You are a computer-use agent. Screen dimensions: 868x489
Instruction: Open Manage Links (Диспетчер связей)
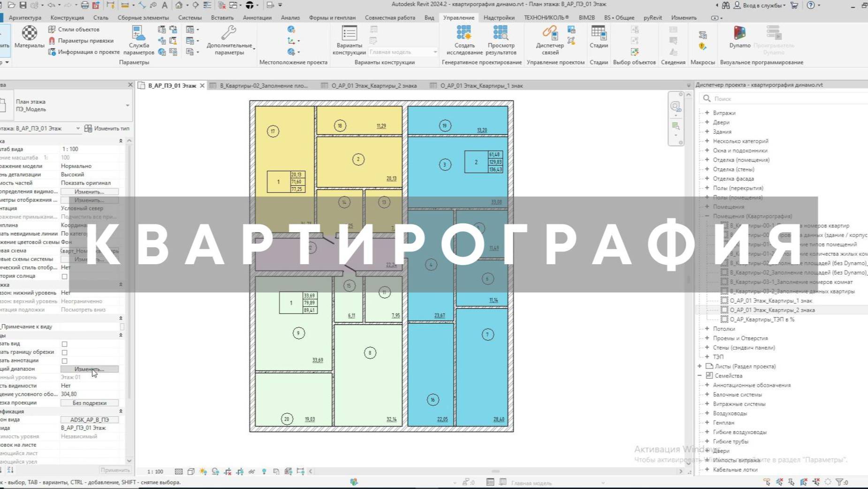click(549, 40)
